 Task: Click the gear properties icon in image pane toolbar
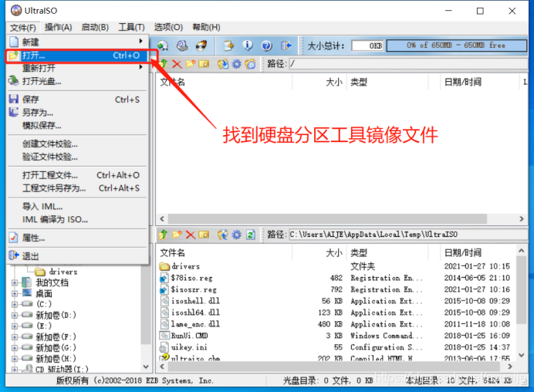236,64
